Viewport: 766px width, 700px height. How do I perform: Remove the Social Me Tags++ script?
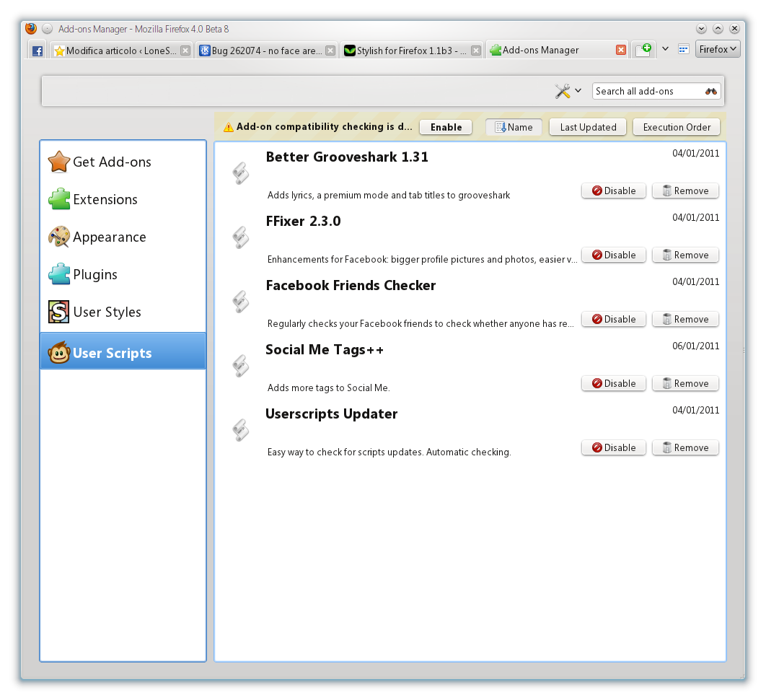pyautogui.click(x=685, y=383)
